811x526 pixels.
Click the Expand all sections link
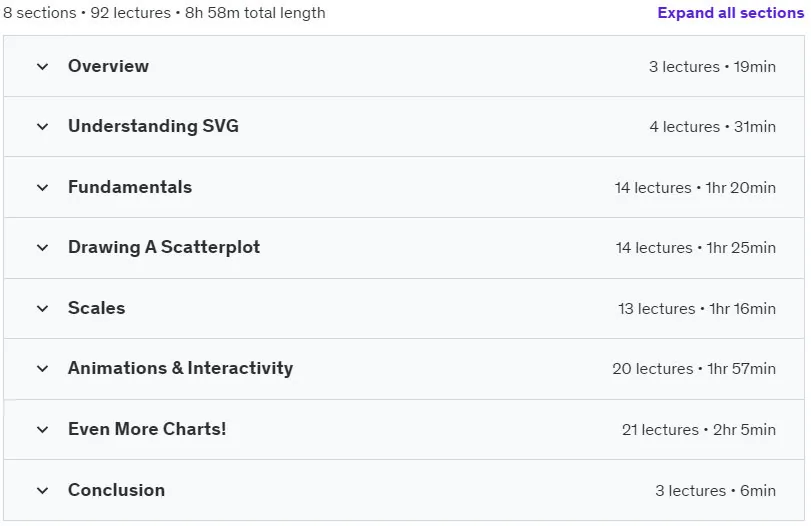pos(730,12)
